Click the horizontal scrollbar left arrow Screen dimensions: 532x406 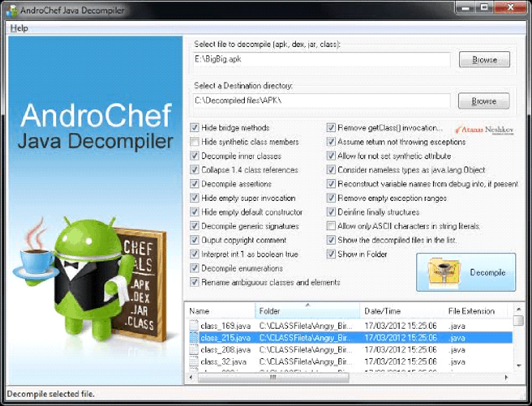[191, 378]
